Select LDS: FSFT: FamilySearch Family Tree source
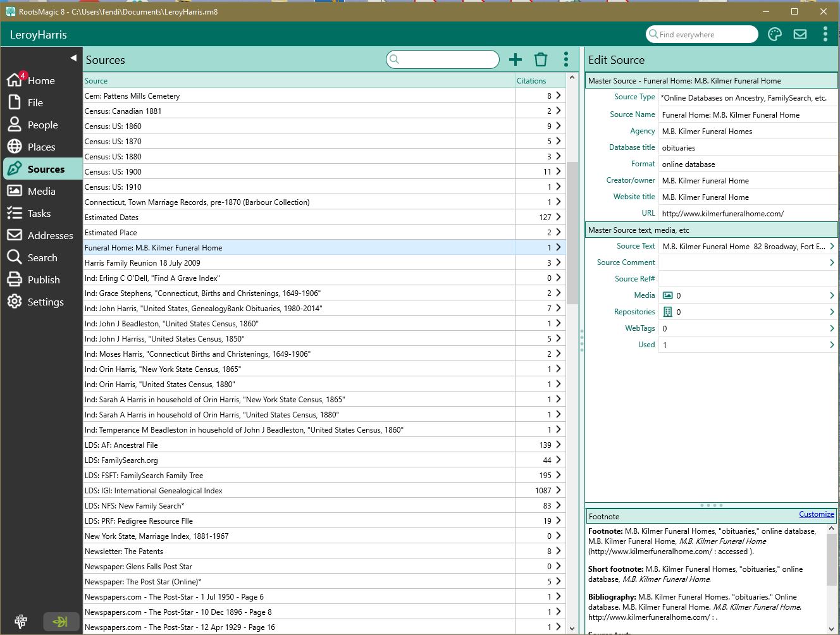The width and height of the screenshot is (840, 635). (299, 475)
